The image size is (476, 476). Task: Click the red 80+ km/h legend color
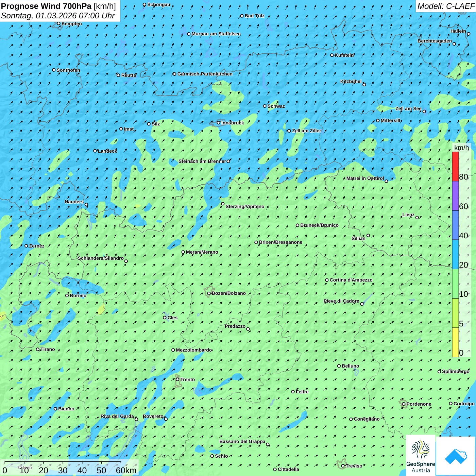(455, 167)
